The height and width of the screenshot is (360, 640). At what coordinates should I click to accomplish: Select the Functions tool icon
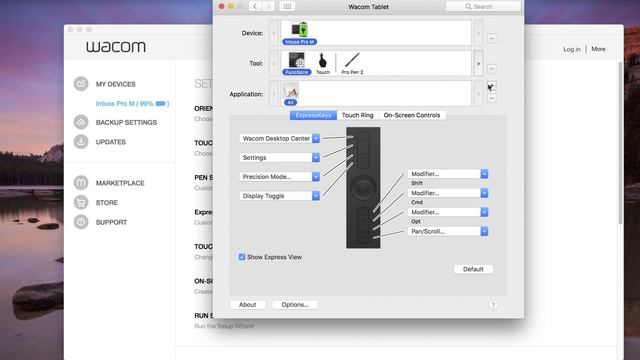(297, 63)
